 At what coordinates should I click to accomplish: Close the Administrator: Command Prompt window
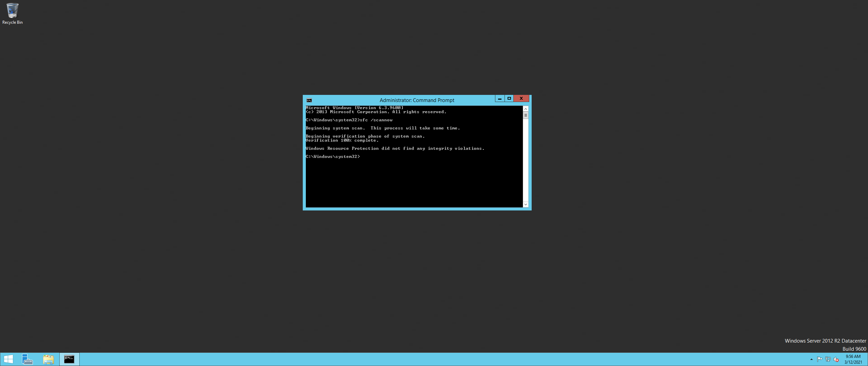521,99
